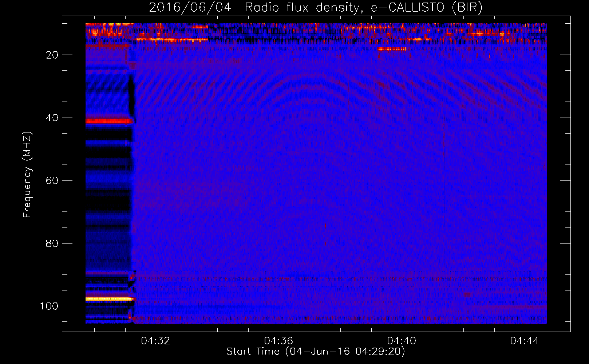This screenshot has height=364, width=589.
Task: Click the yellow-white band near 98 MHz
Action: point(110,299)
